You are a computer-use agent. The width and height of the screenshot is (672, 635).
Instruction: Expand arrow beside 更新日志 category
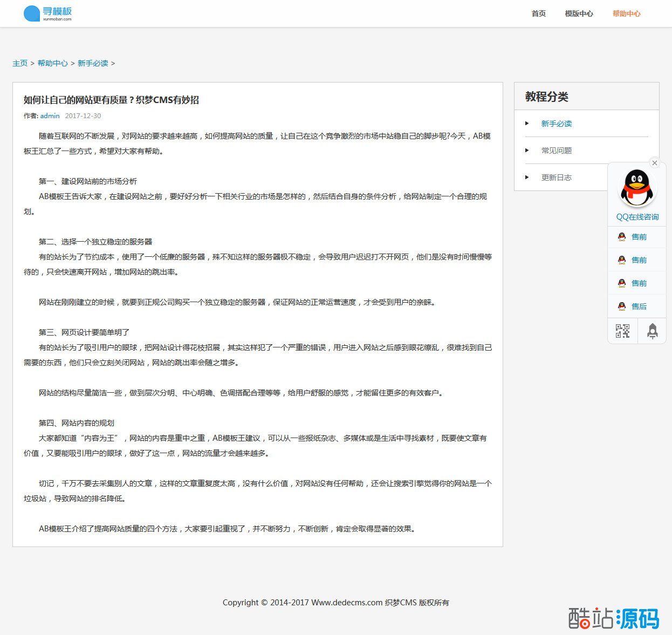pyautogui.click(x=527, y=177)
